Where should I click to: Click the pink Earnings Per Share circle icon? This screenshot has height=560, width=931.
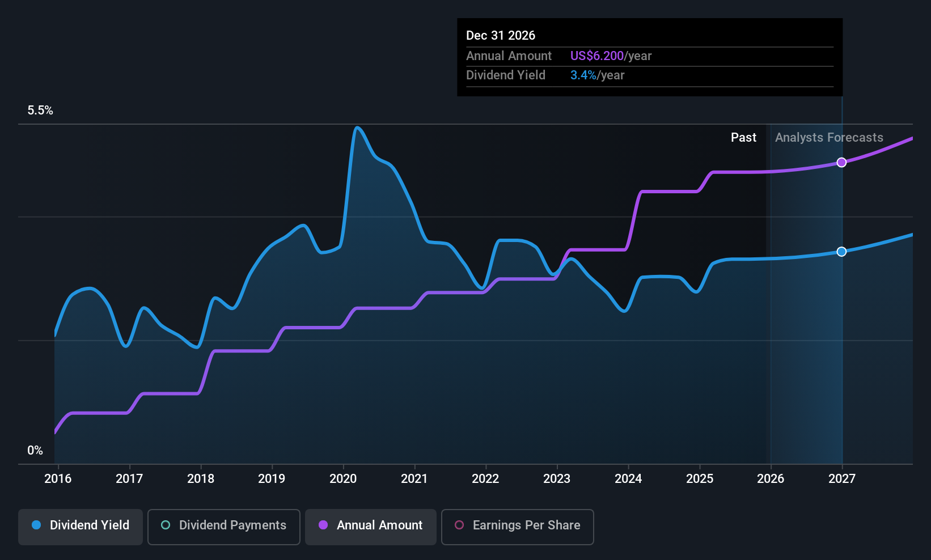coord(459,525)
